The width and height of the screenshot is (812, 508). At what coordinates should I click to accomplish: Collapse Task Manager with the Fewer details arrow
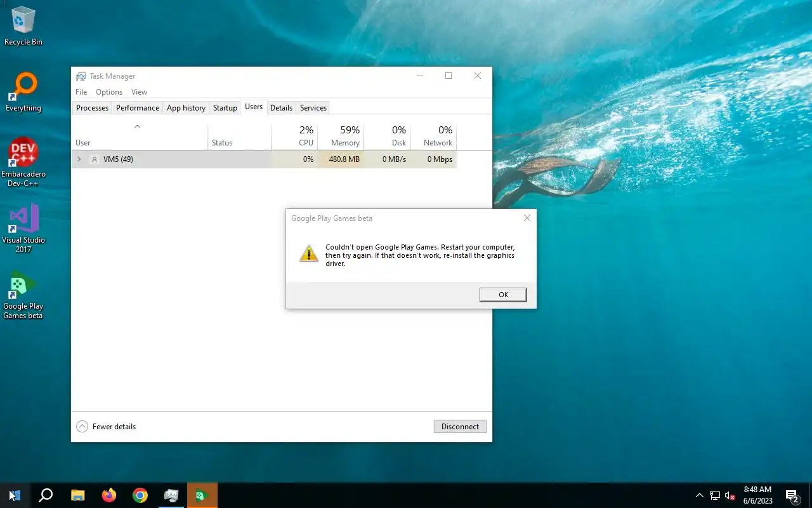[82, 427]
